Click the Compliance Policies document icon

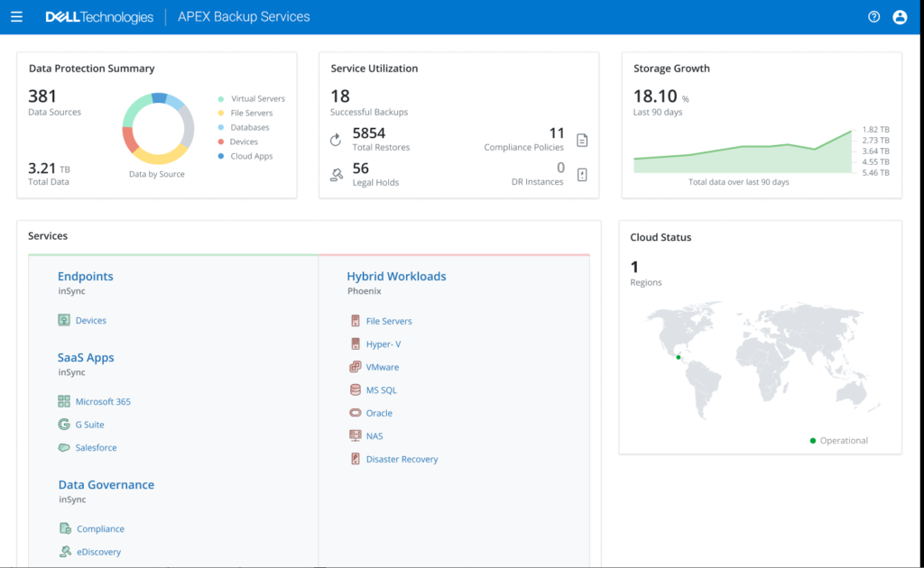582,140
